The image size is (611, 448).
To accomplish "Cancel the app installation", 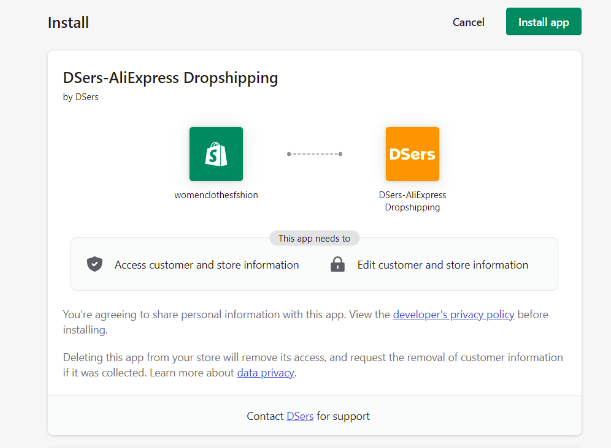I will tap(468, 22).
